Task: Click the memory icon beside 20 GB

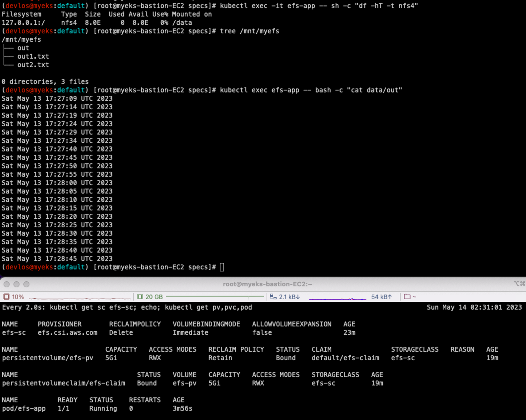Action: 140,297
